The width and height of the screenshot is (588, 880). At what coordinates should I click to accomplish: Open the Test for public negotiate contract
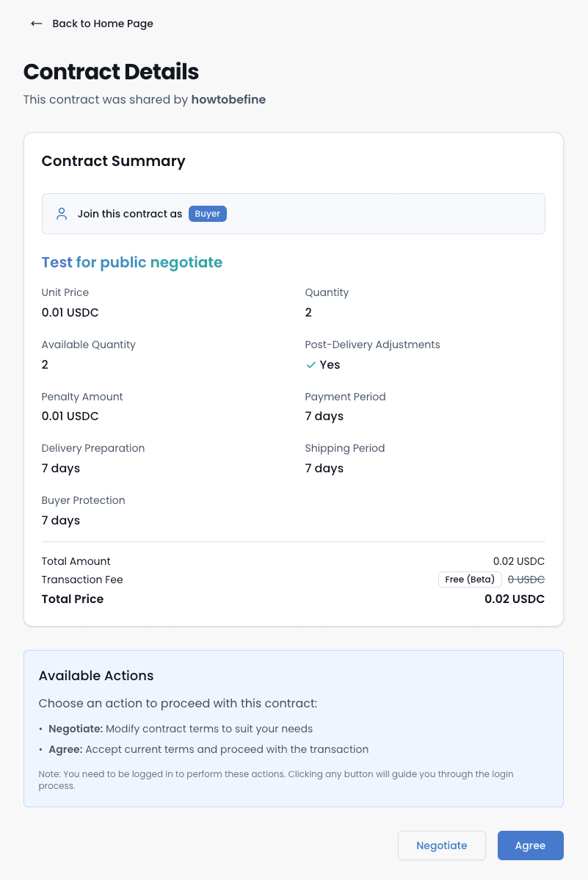pos(131,262)
